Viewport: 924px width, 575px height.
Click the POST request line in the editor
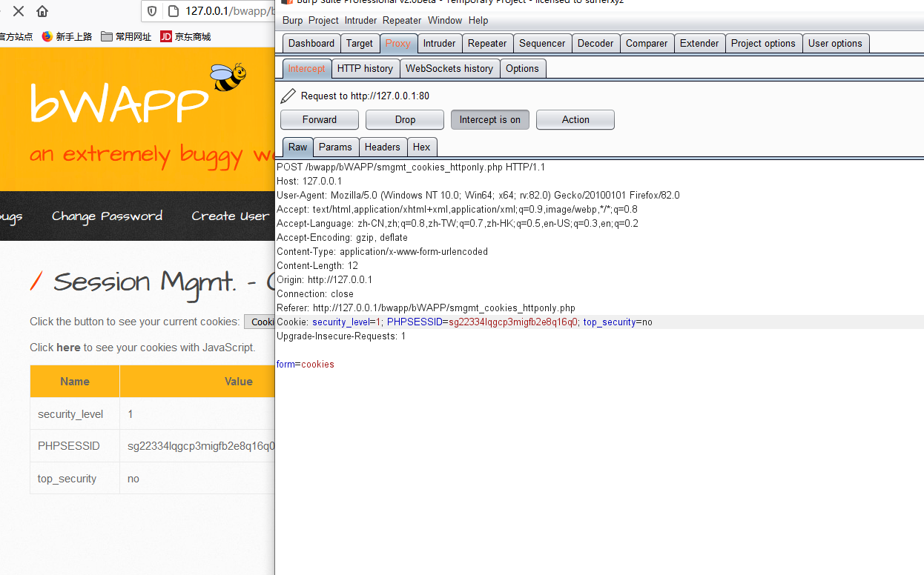(x=411, y=167)
